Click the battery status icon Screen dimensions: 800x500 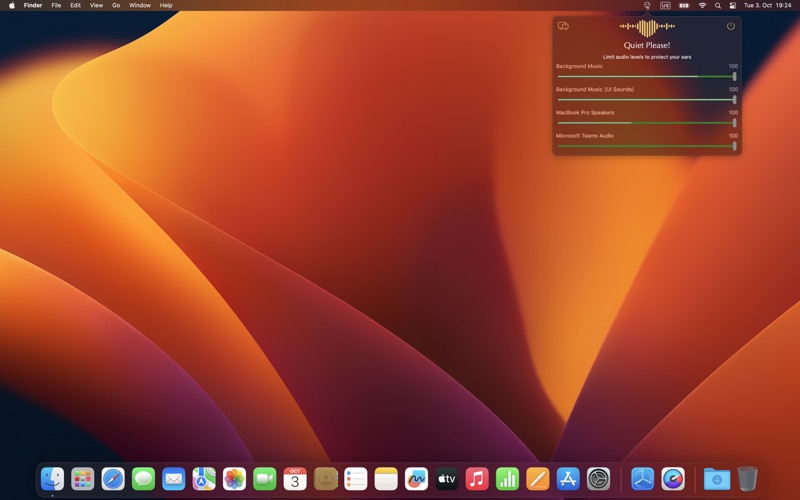684,5
